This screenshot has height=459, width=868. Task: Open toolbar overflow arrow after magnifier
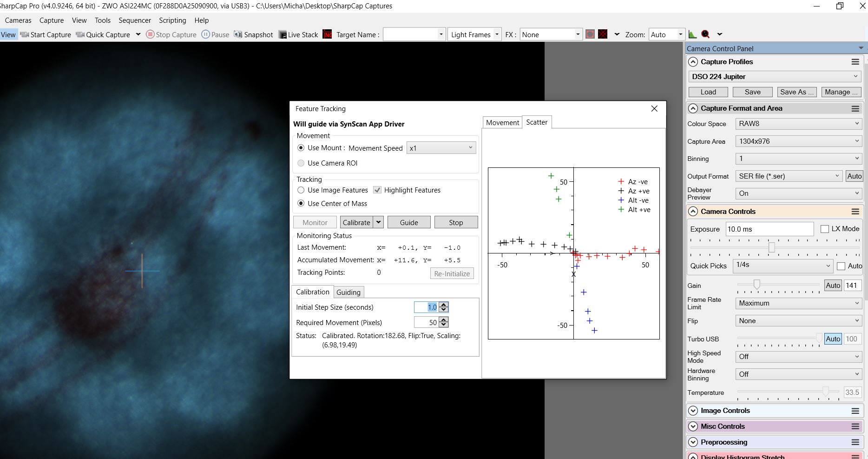tap(720, 34)
